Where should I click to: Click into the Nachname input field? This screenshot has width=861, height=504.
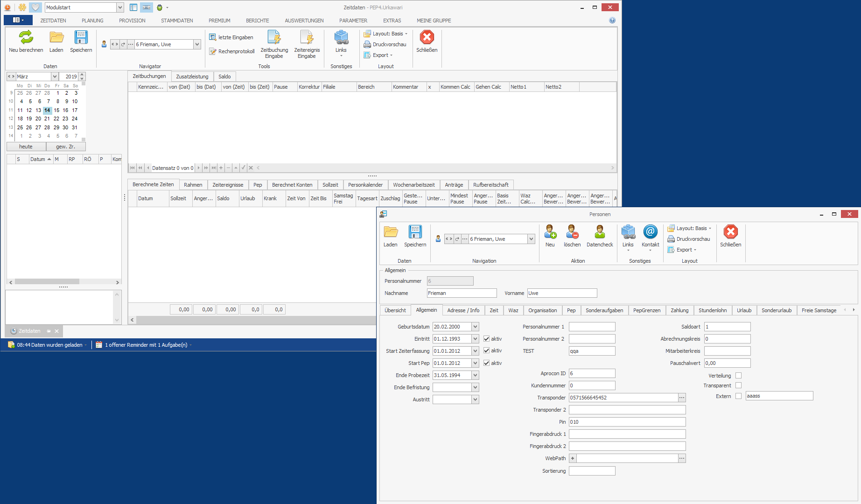pyautogui.click(x=462, y=293)
